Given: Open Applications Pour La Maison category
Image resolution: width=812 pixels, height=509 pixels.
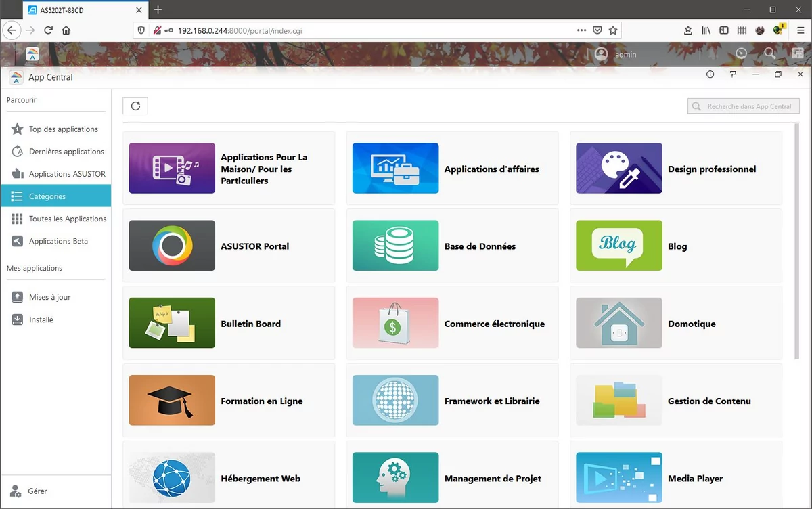Looking at the screenshot, I should click(x=229, y=169).
